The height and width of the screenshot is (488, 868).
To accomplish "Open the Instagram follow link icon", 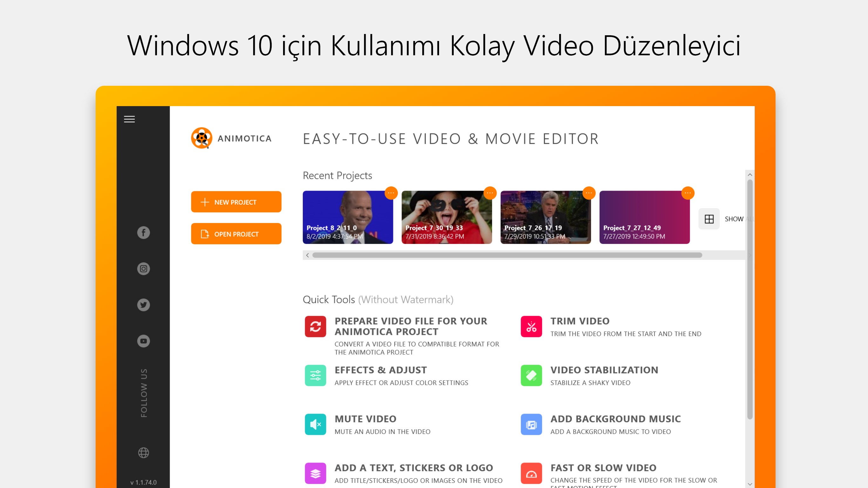I will tap(144, 268).
